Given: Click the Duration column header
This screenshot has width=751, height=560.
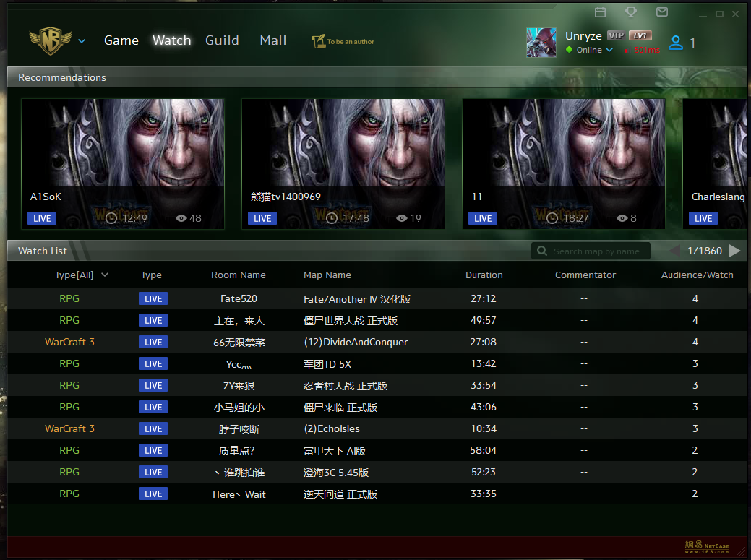Looking at the screenshot, I should tap(484, 275).
